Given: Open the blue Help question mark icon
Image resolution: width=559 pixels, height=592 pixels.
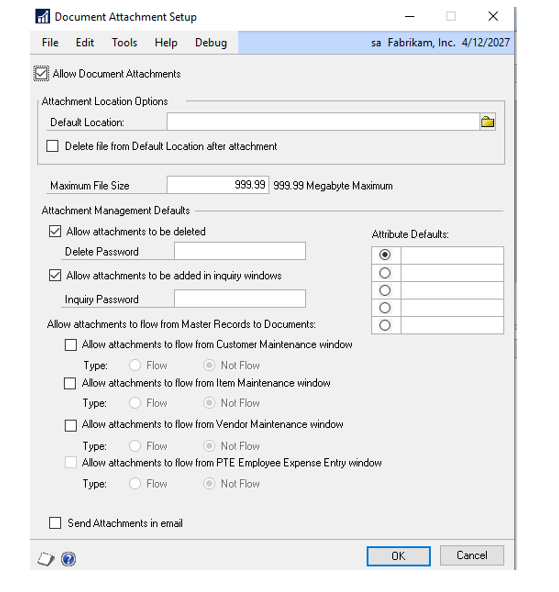Looking at the screenshot, I should [x=68, y=559].
